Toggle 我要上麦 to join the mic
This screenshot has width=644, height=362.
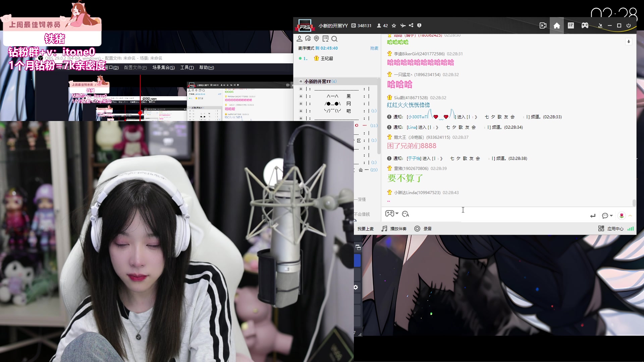[x=365, y=229]
